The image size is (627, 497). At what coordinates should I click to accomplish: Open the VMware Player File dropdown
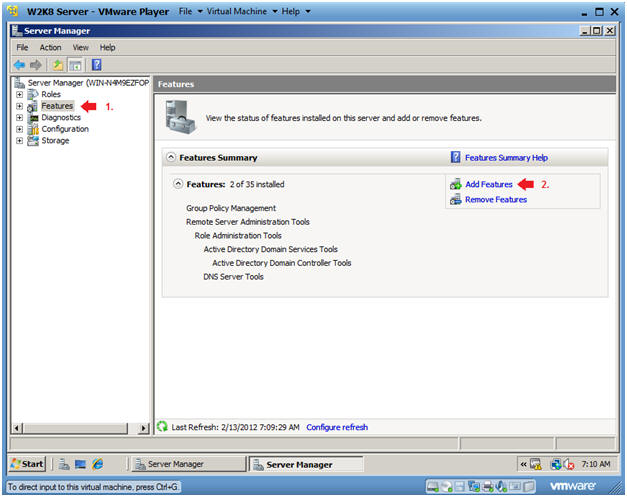pos(190,12)
